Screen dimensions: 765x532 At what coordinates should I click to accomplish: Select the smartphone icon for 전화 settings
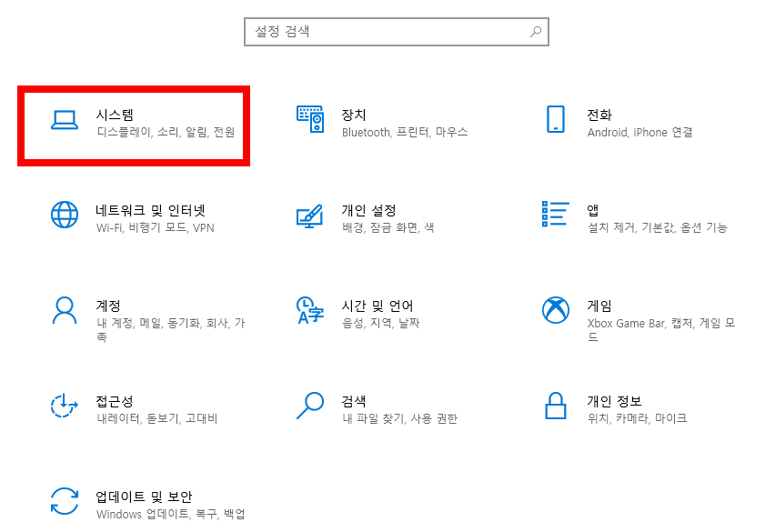pos(556,119)
